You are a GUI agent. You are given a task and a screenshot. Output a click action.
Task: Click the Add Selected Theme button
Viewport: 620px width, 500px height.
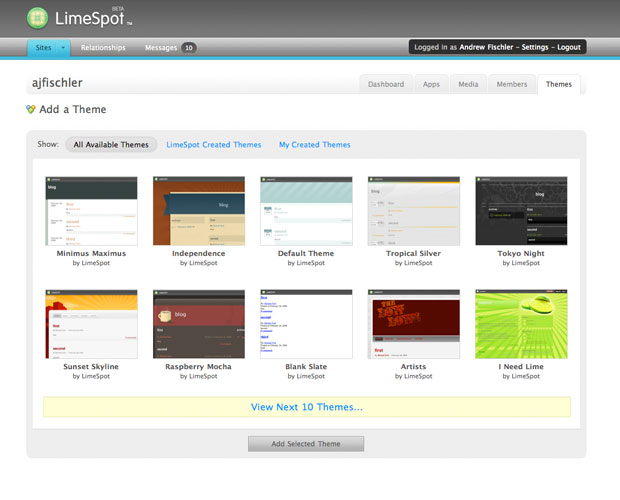point(306,444)
